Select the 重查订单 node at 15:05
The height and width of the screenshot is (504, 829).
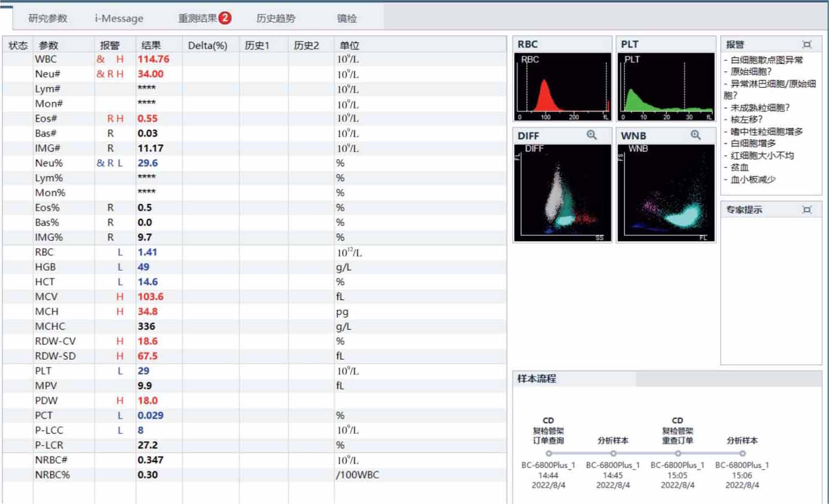tap(677, 453)
